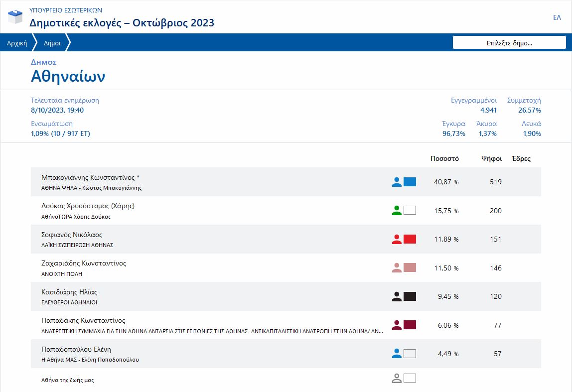
Task: Click the green person icon for Δούκας
Action: click(397, 211)
